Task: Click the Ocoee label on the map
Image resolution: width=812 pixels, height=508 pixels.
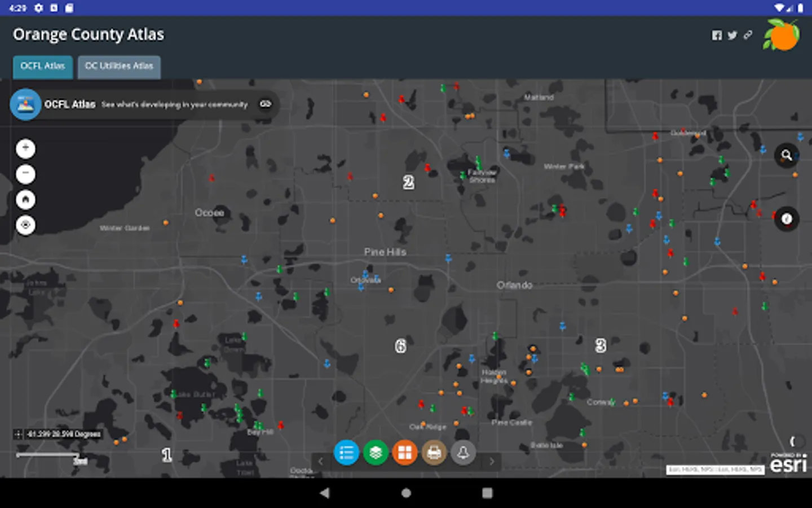Action: coord(210,213)
